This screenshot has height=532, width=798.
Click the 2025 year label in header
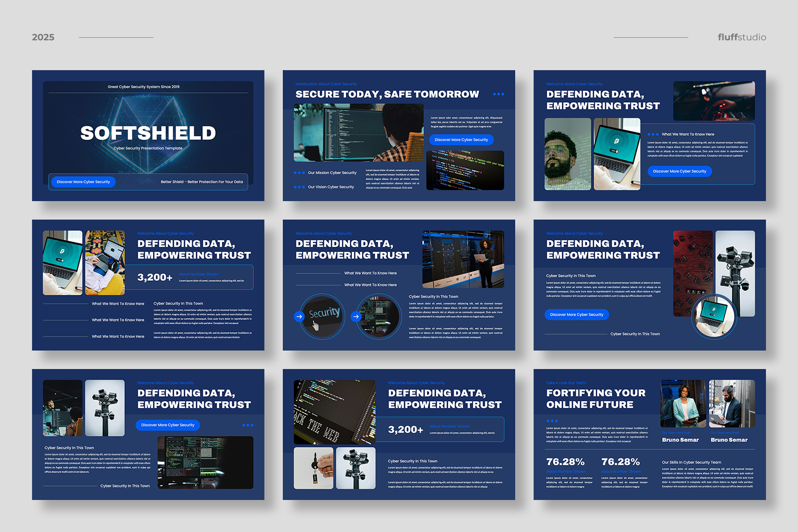coord(43,37)
